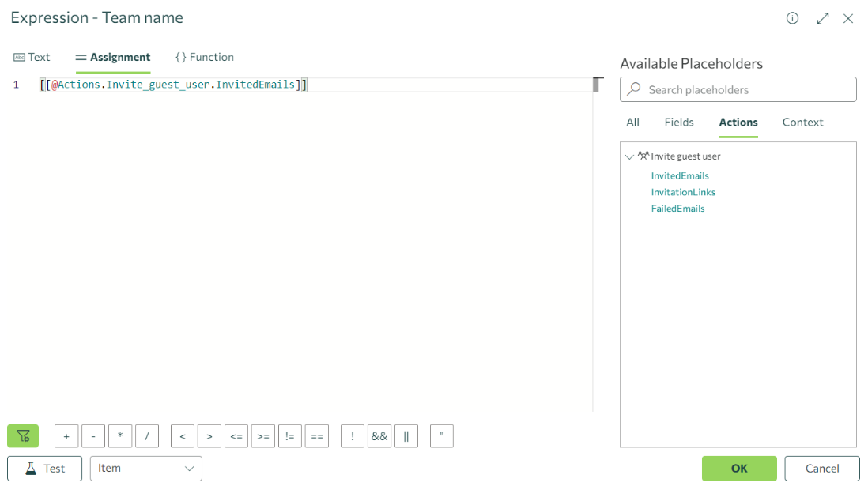Insert the greater than or equal operator
Image resolution: width=868 pixels, height=490 pixels.
[x=263, y=436]
